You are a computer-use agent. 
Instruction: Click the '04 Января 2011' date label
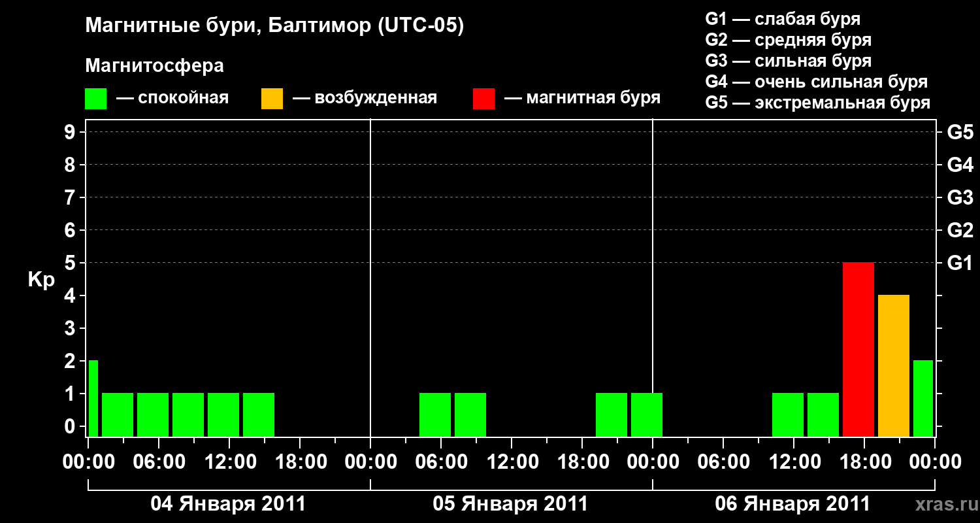228,504
